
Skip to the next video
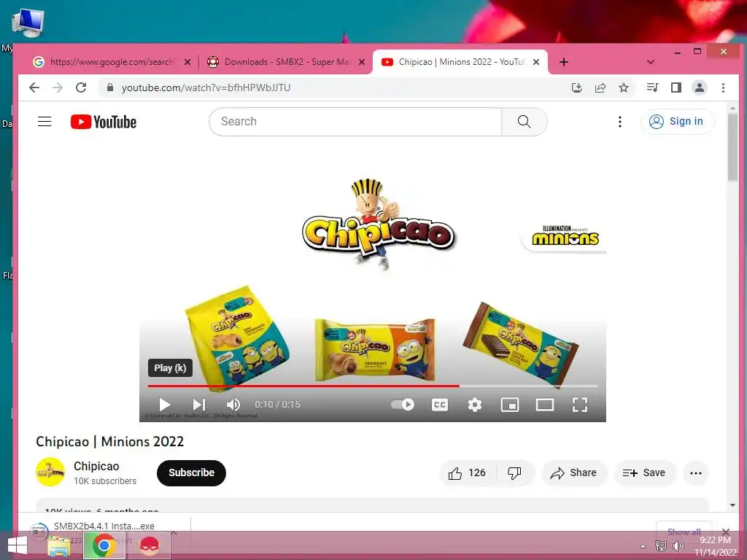(199, 405)
